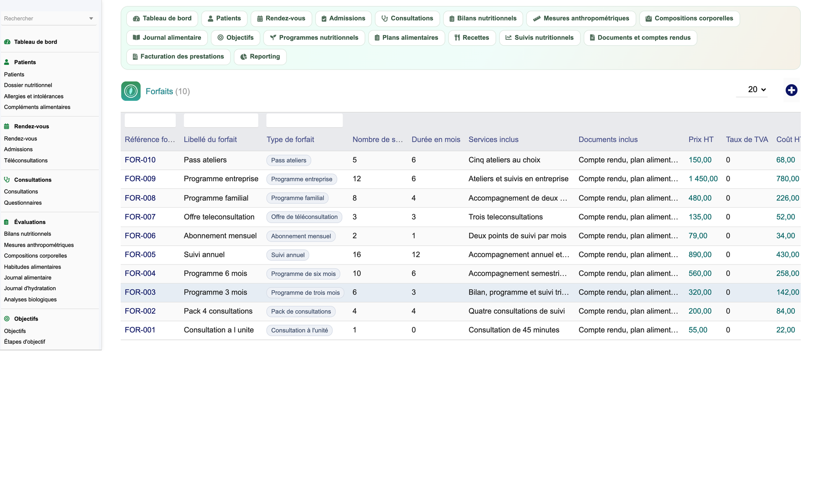Open the Patients top tab
This screenshot has width=815, height=504.
[x=224, y=18]
